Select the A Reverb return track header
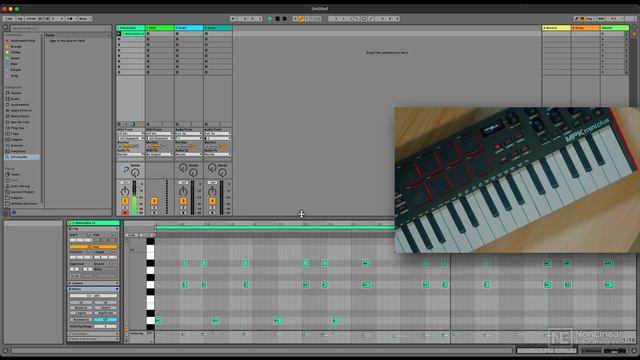Viewport: 640px width, 360px height. click(x=556, y=28)
